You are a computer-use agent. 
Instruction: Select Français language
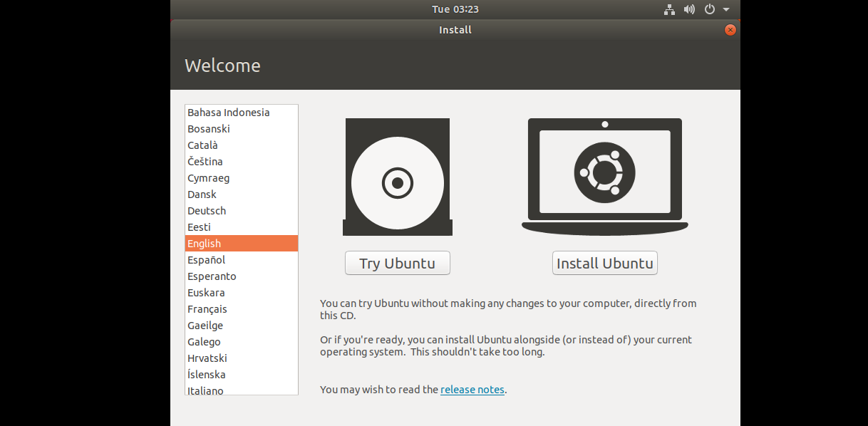coord(242,309)
